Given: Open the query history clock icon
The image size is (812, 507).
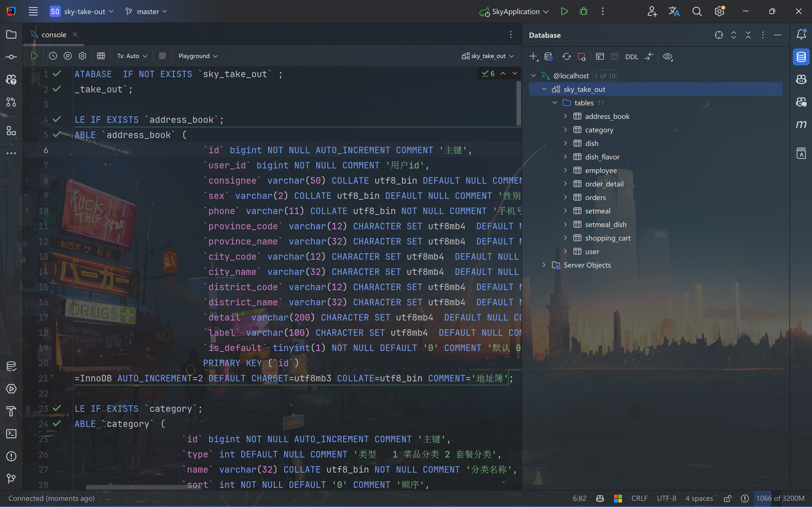Looking at the screenshot, I should [53, 56].
